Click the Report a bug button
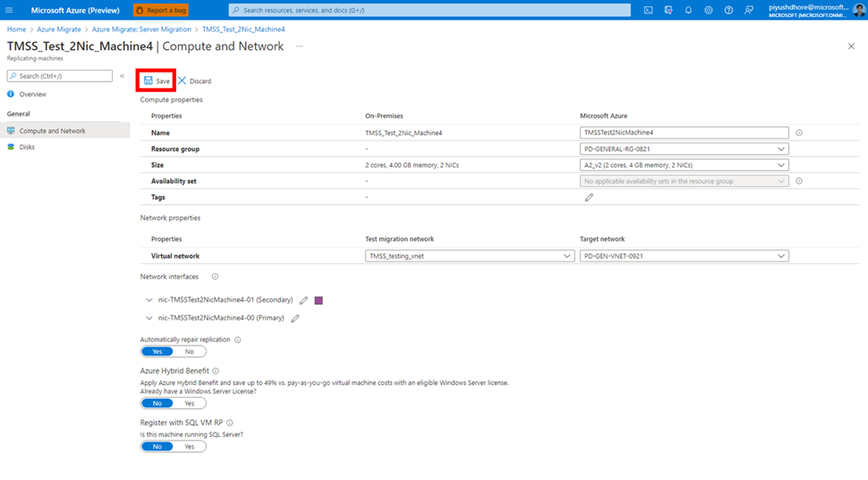The width and height of the screenshot is (868, 480). tap(161, 10)
